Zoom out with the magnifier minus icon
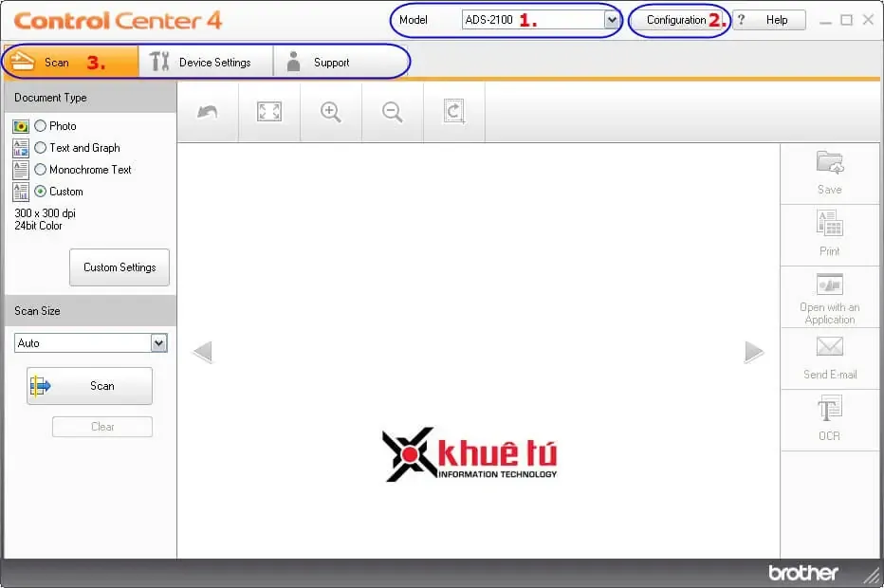The height and width of the screenshot is (588, 884). (x=393, y=112)
